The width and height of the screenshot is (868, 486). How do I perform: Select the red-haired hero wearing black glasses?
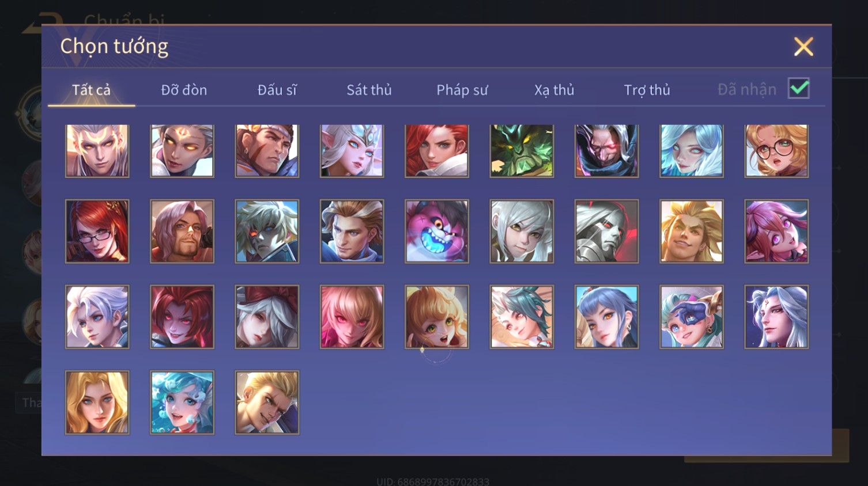coord(97,231)
